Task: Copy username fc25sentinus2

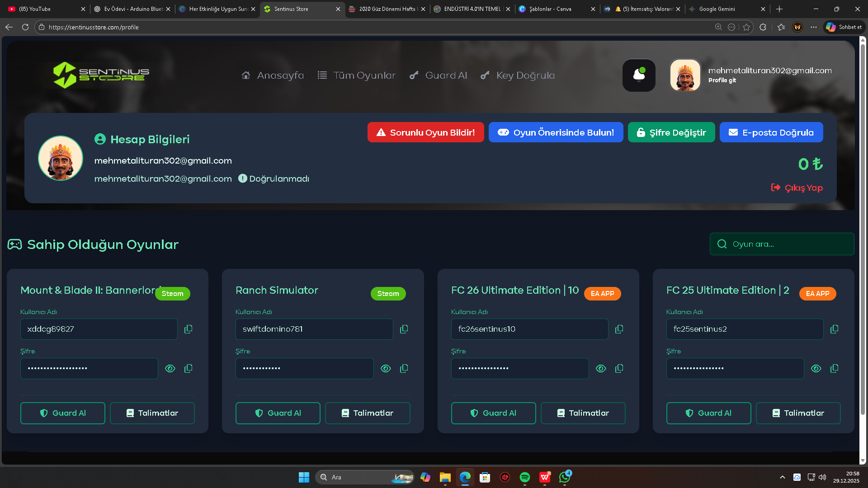Action: coord(835,329)
